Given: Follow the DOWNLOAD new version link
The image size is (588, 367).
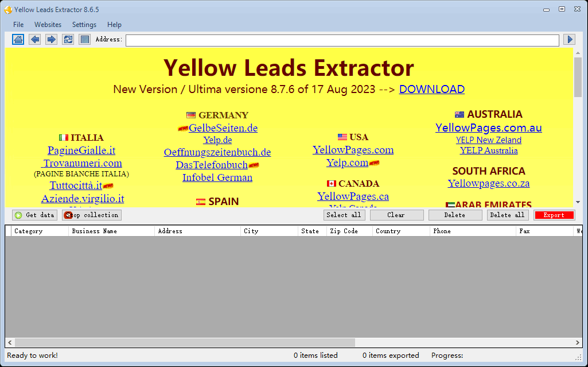Looking at the screenshot, I should [x=431, y=90].
